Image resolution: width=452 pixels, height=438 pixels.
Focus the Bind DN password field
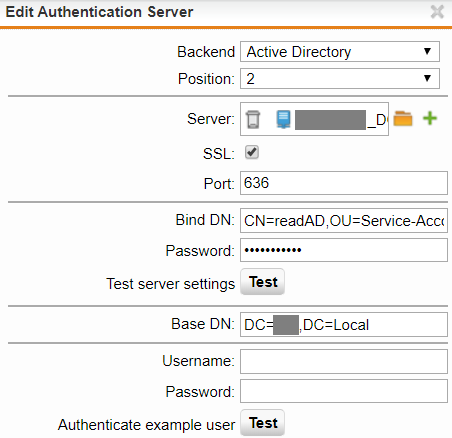[x=344, y=250]
